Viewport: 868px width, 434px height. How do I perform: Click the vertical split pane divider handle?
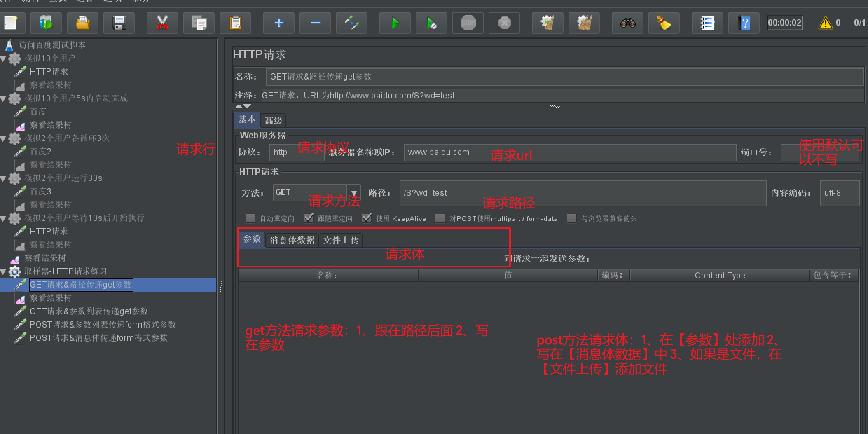pos(221,287)
